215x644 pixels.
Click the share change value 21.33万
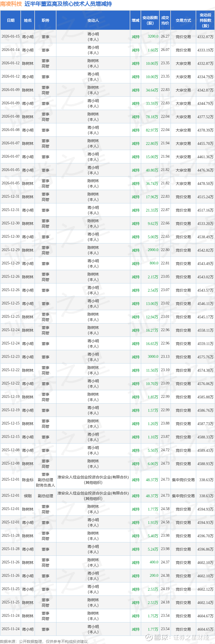click(x=152, y=210)
